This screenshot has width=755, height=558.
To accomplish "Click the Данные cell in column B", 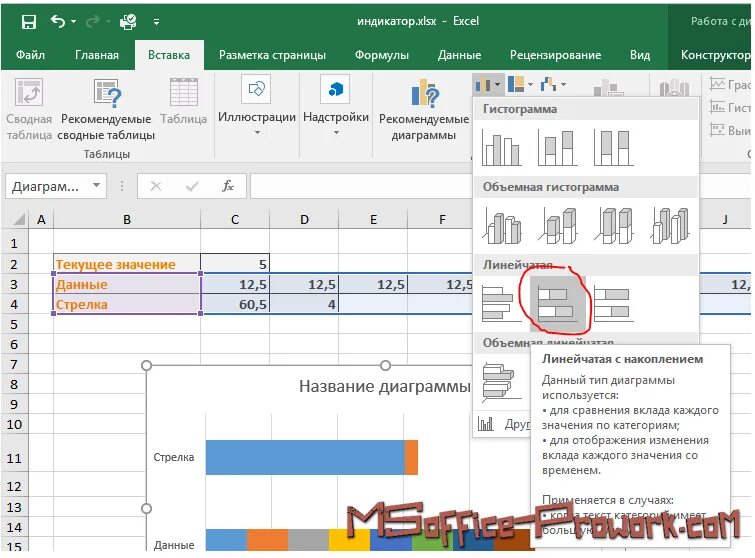I will pyautogui.click(x=127, y=284).
